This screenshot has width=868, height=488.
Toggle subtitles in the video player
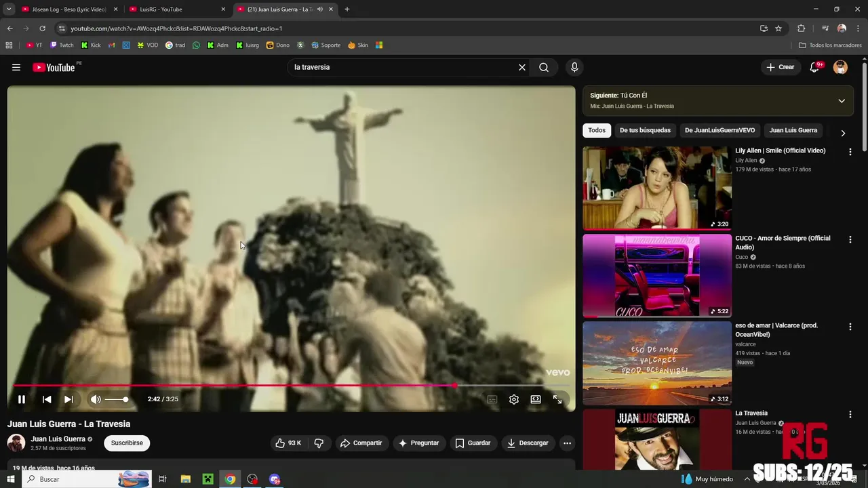pyautogui.click(x=492, y=399)
